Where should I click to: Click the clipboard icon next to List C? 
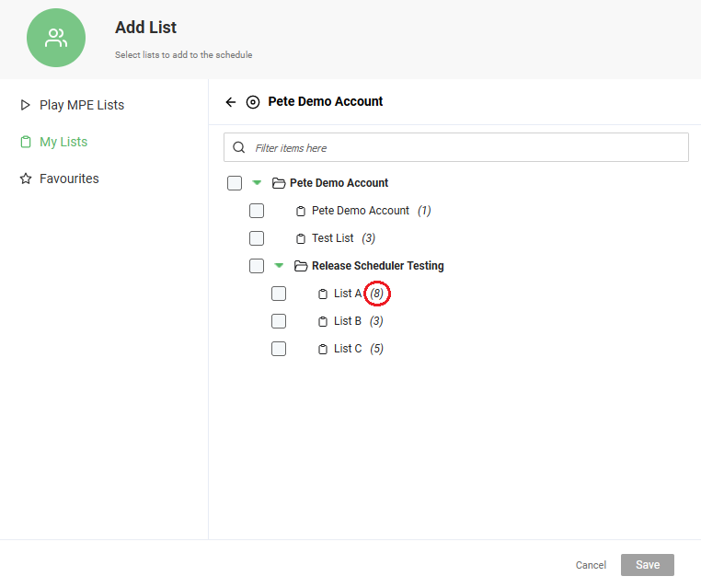coord(323,350)
